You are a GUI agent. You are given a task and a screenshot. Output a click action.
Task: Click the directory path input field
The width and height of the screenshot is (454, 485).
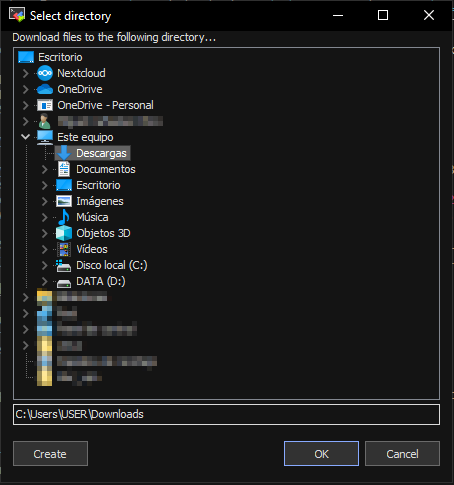coord(226,414)
